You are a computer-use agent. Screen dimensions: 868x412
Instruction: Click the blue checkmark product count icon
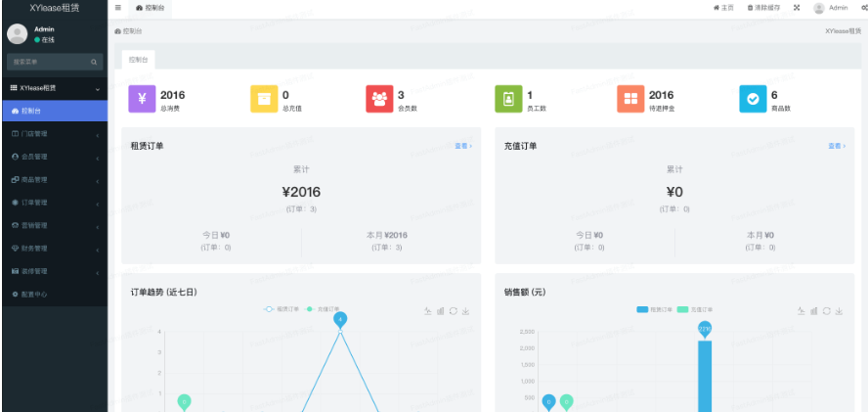pos(753,99)
